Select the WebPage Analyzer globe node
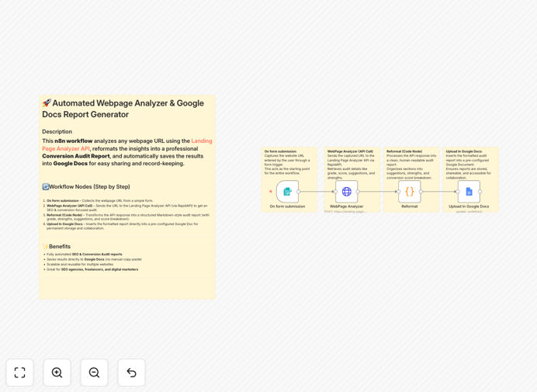 coord(347,192)
